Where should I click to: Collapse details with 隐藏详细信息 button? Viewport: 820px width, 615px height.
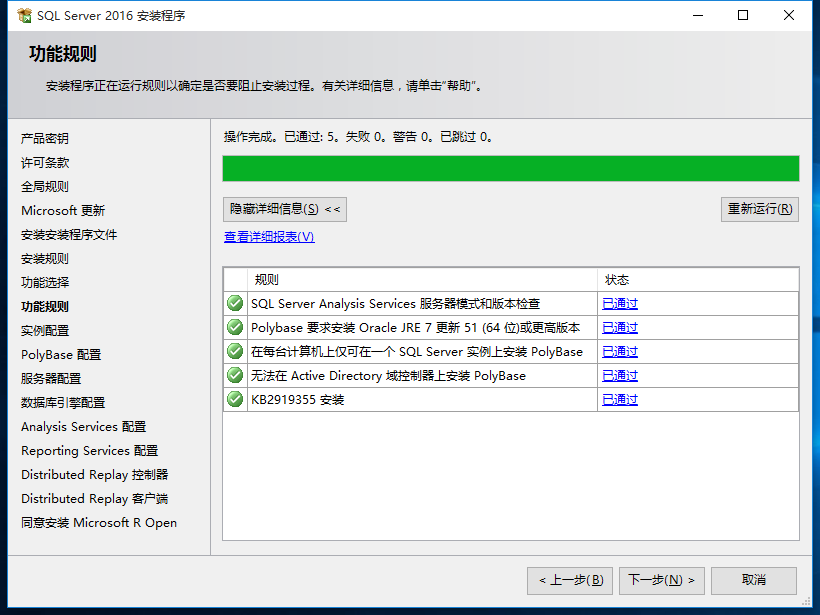tap(285, 209)
